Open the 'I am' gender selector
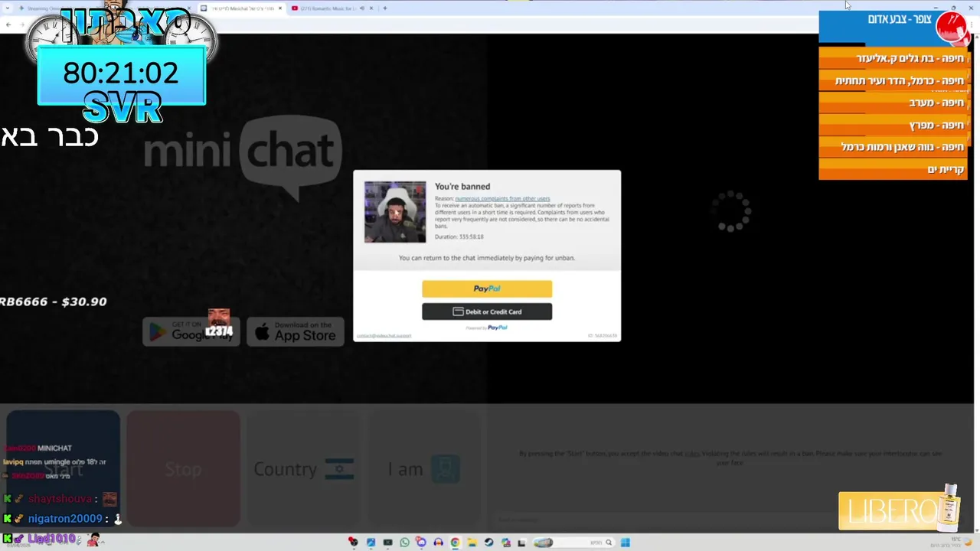 [424, 469]
